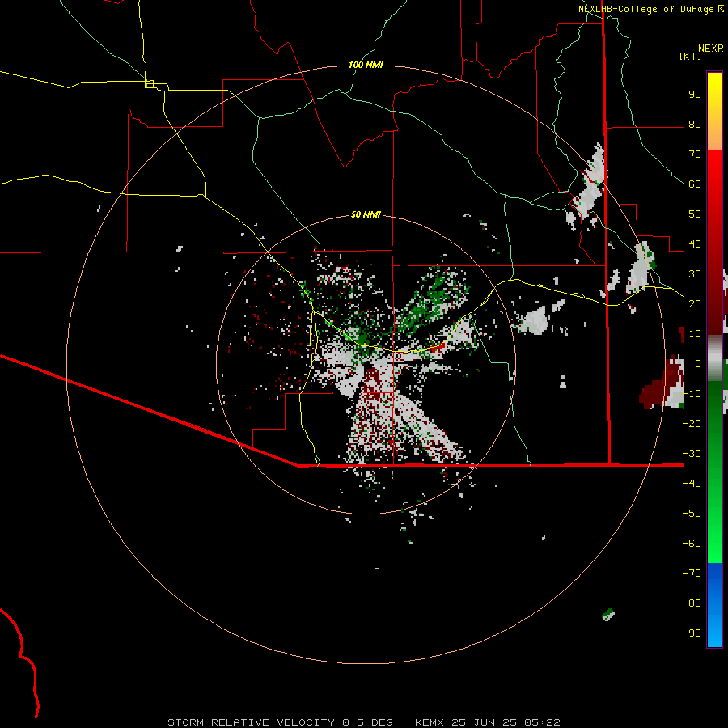Click the -60 value on velocity scale
Viewport: 728px width, 728px height.
(692, 544)
